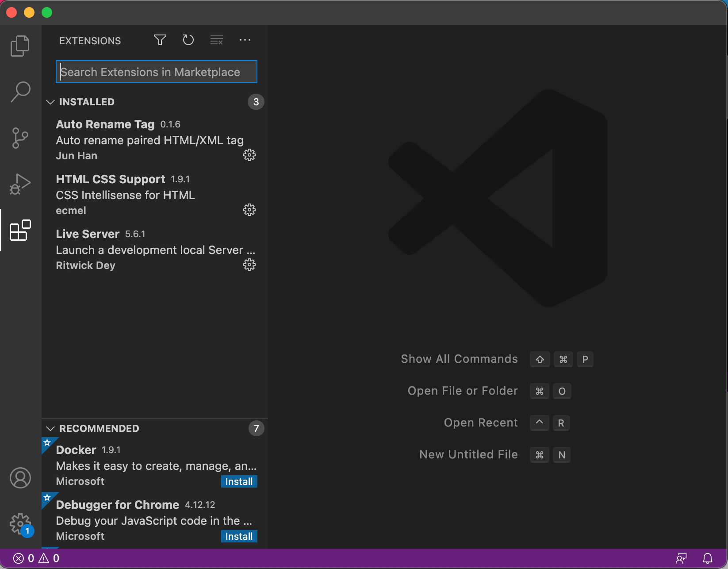Click the Jun Han publisher name
This screenshot has width=728, height=569.
(x=77, y=156)
